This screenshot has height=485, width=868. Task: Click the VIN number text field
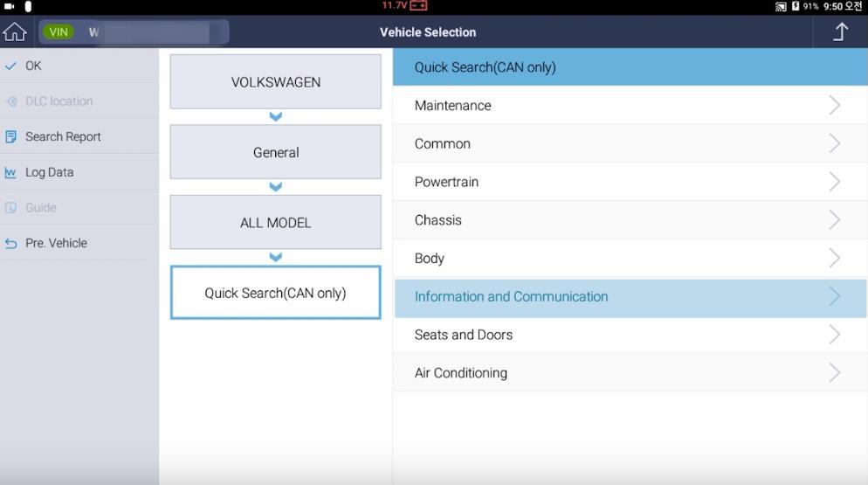pyautogui.click(x=148, y=32)
